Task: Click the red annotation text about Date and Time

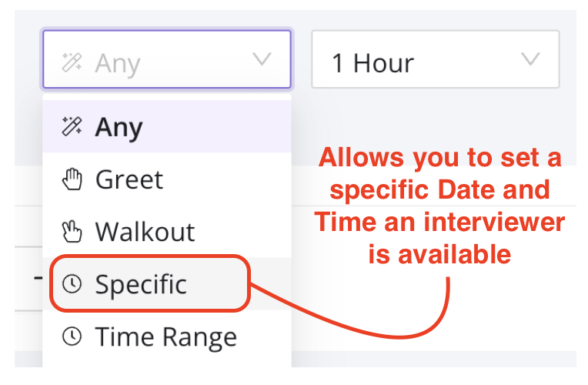Action: point(439,206)
